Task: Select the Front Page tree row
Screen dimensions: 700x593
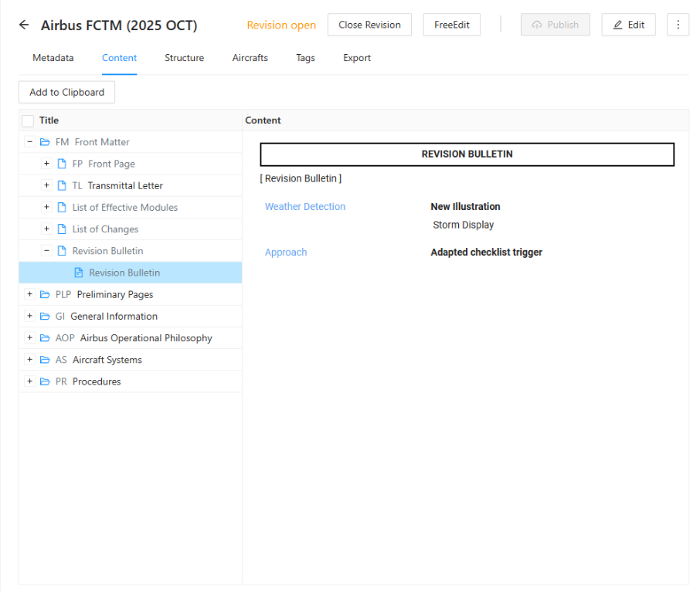Action: point(131,164)
